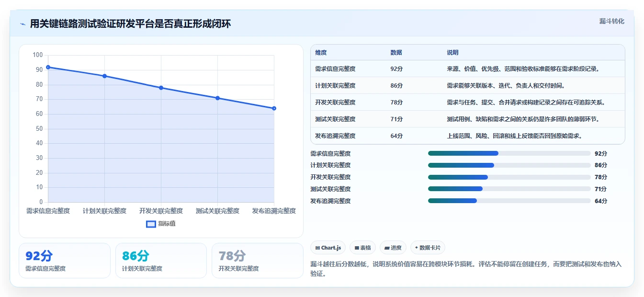
Task: Click the x-axis label 测试关联完整度
Action: coord(217,211)
